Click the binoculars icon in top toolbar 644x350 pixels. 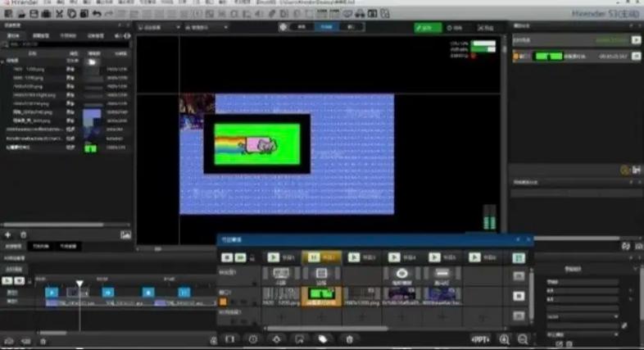(x=360, y=14)
